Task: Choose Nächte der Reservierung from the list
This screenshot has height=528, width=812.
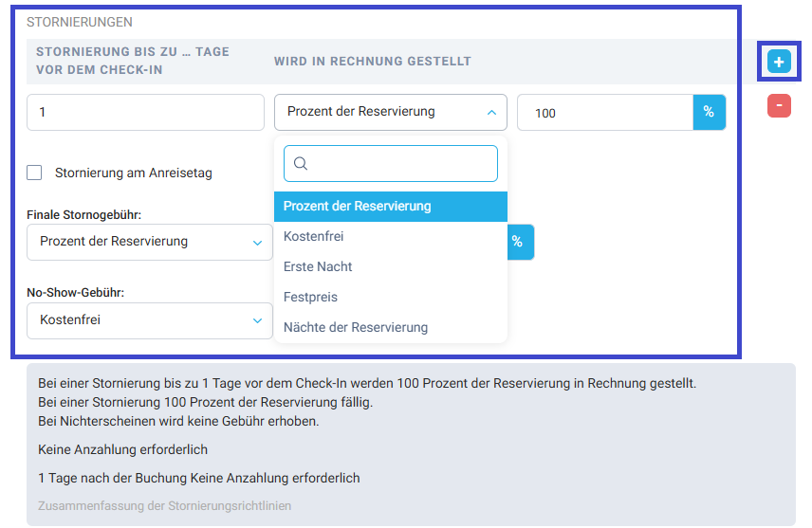Action: click(x=391, y=327)
